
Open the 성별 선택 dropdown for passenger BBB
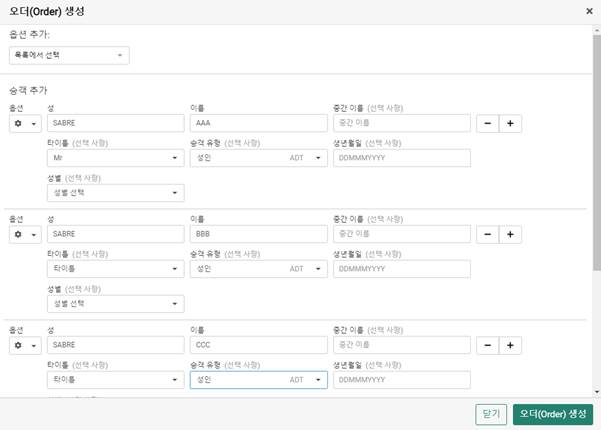(116, 304)
